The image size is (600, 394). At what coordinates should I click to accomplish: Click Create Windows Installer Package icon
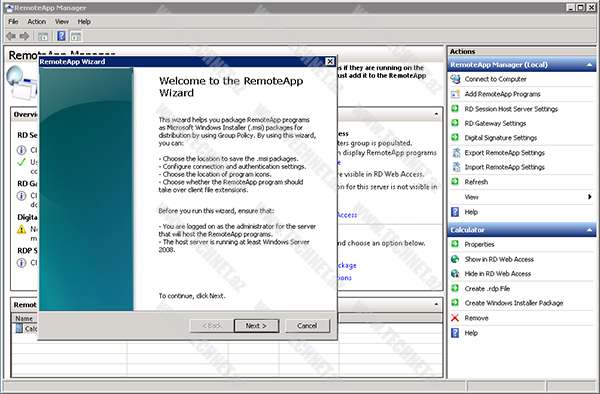tap(455, 303)
